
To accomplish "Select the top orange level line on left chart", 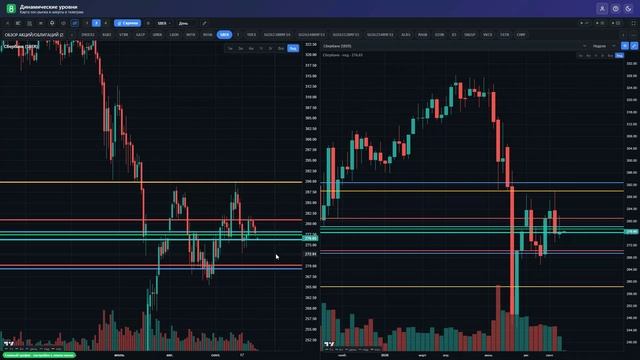I will tap(151, 182).
